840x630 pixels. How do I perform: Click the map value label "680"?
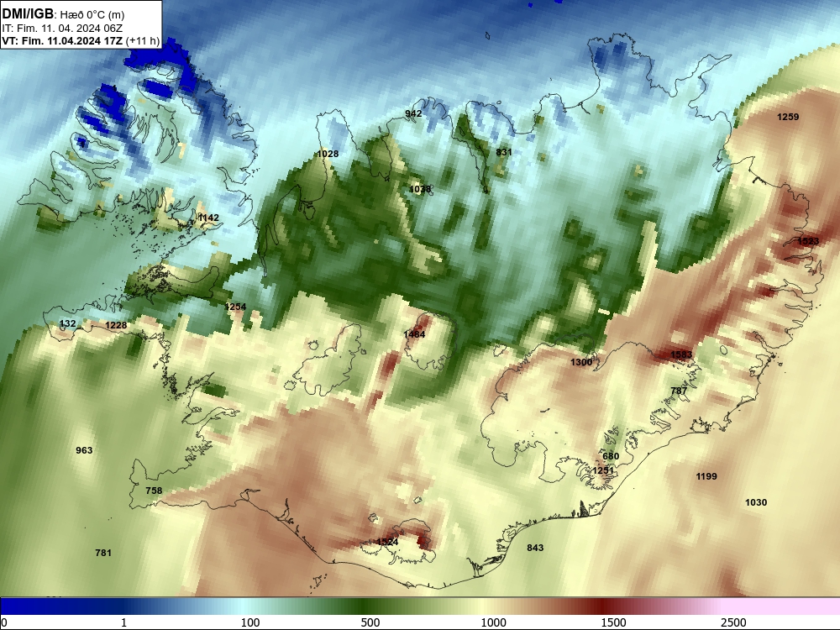(611, 456)
